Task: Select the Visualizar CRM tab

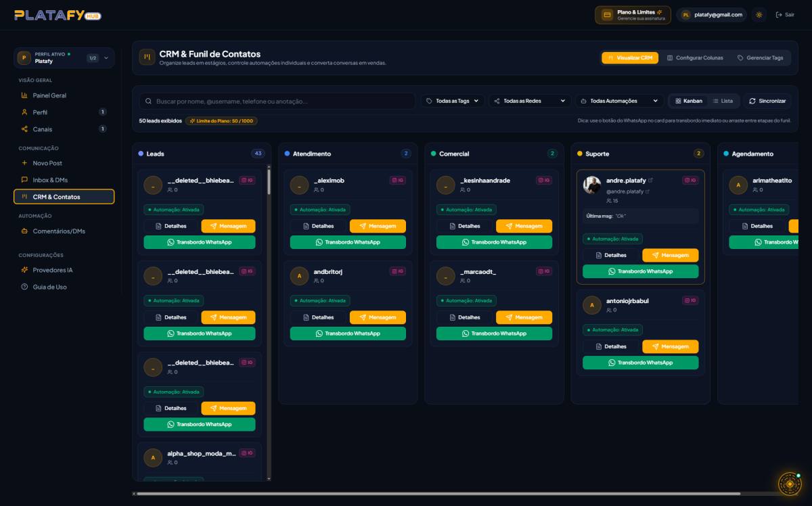Action: coord(630,57)
